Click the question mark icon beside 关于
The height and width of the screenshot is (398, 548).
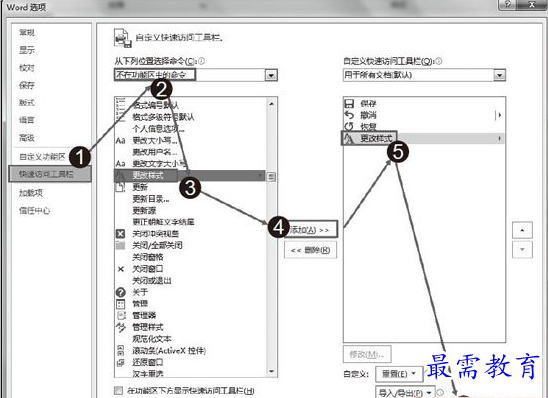click(121, 292)
